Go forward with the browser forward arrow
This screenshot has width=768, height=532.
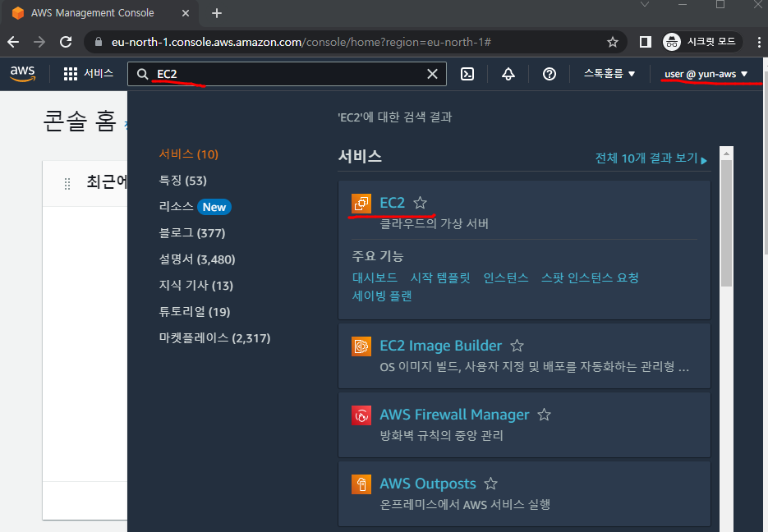click(39, 42)
